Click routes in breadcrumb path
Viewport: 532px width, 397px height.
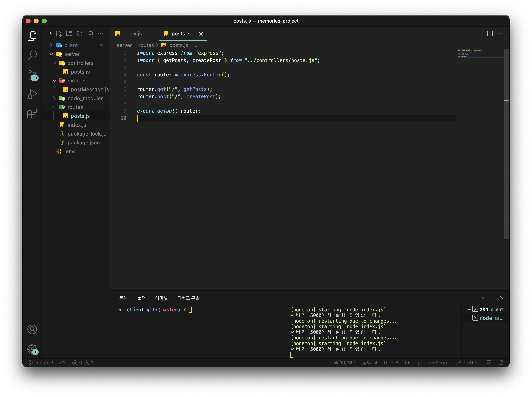tap(146, 45)
